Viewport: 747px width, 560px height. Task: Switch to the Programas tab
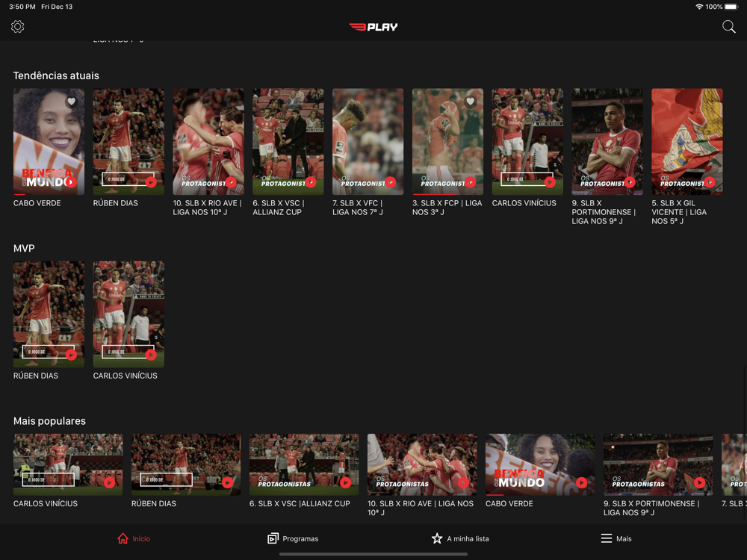pos(293,538)
